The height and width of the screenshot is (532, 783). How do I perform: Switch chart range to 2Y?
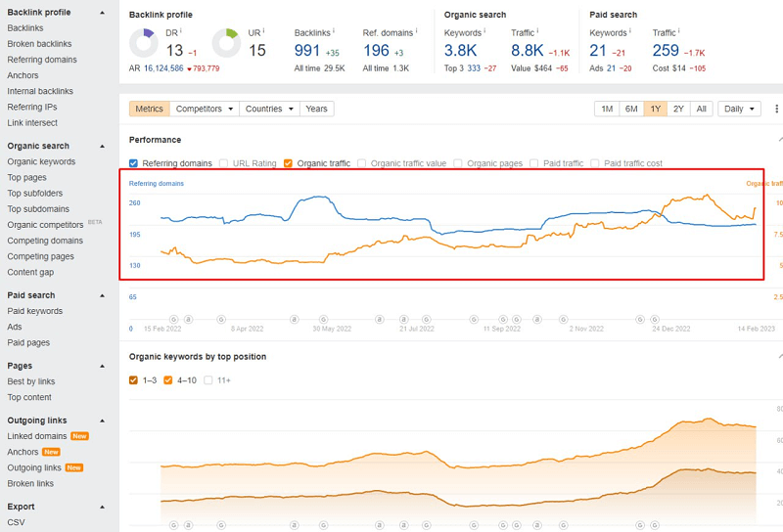(x=678, y=109)
